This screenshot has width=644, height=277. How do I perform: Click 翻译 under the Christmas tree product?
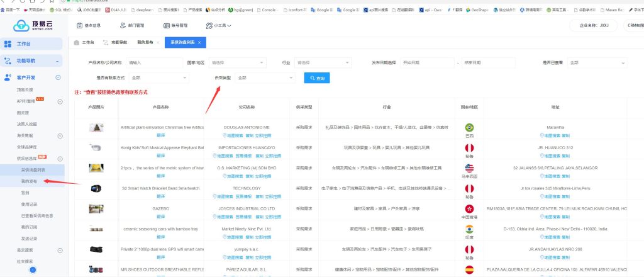[x=161, y=135]
